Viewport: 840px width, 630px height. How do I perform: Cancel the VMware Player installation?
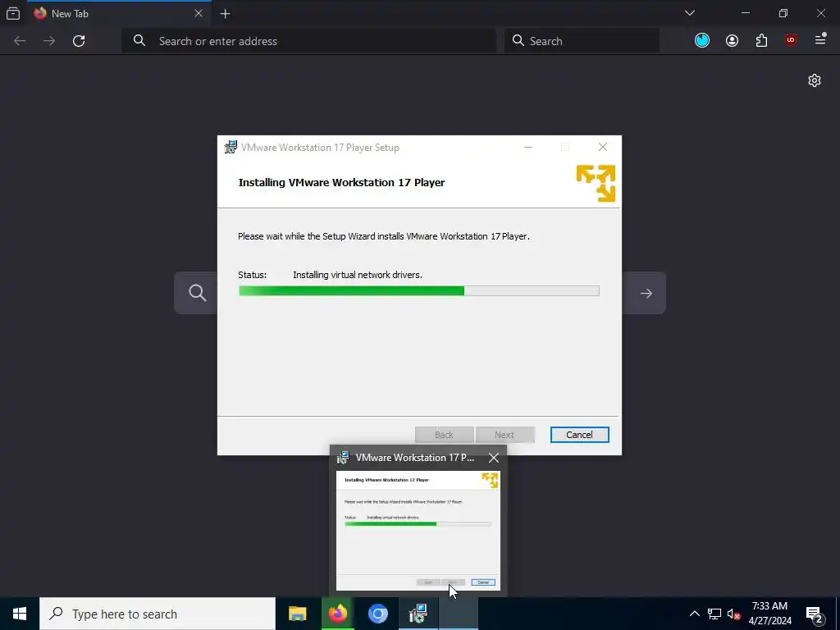coord(579,435)
